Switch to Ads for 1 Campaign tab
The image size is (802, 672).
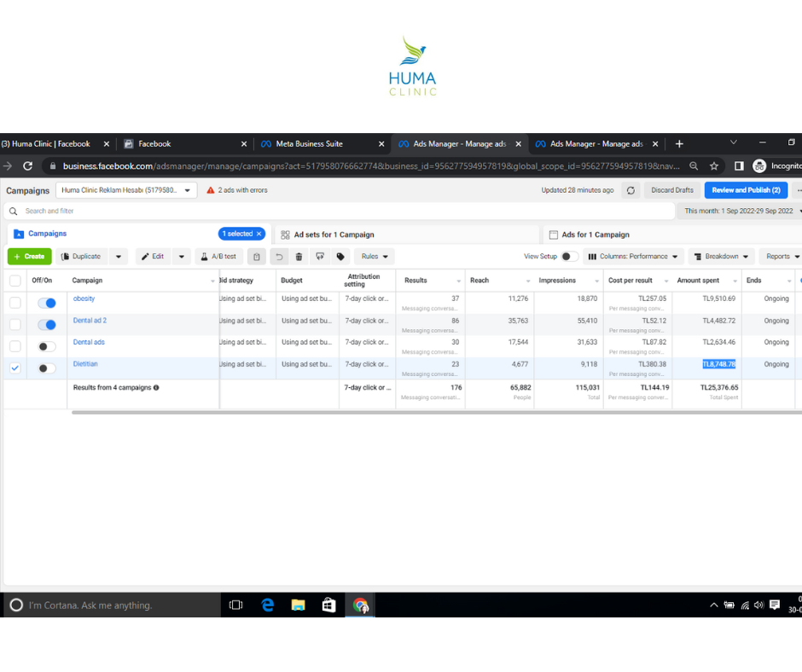coord(596,235)
